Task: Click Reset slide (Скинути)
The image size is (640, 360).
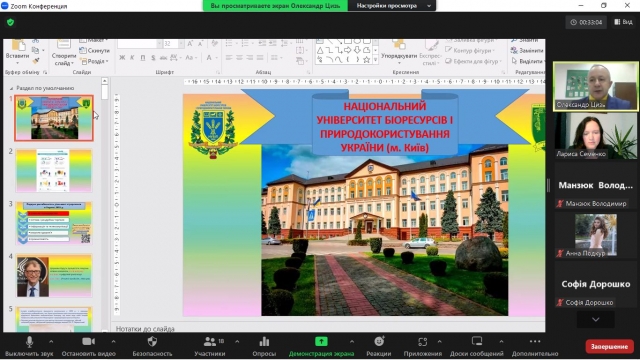Action: [x=95, y=51]
